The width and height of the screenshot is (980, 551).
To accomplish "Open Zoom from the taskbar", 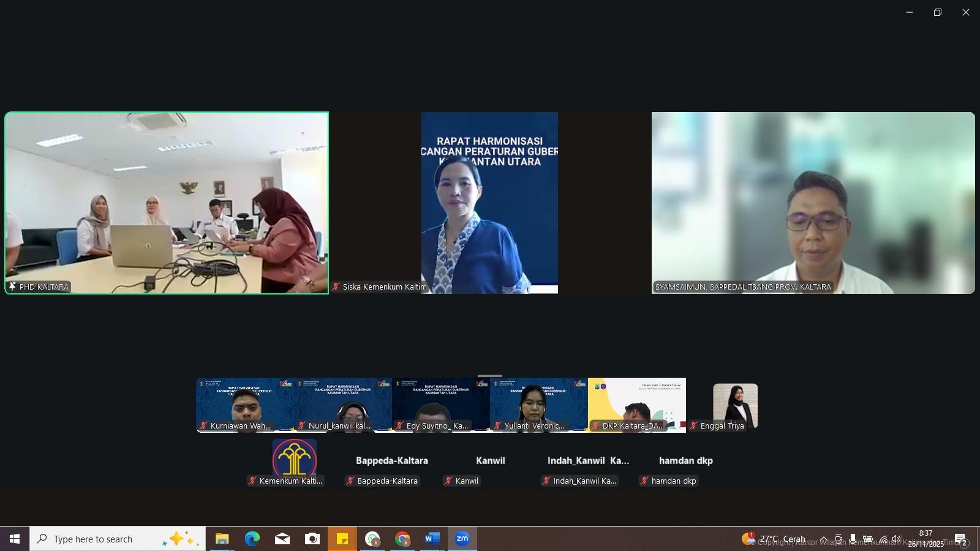I will click(x=462, y=539).
